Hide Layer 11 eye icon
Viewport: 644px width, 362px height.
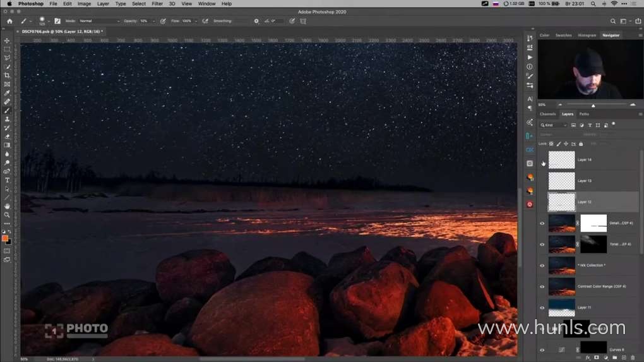point(542,308)
